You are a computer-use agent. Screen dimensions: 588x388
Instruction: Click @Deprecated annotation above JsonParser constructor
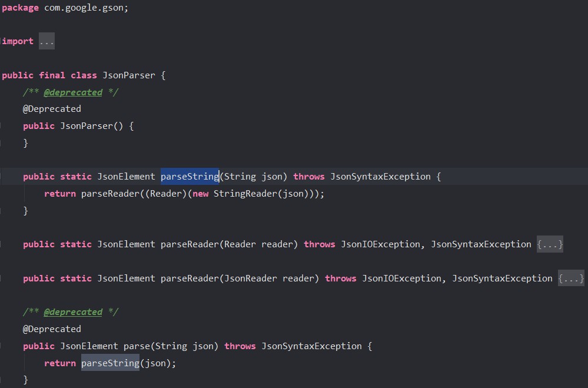point(52,109)
